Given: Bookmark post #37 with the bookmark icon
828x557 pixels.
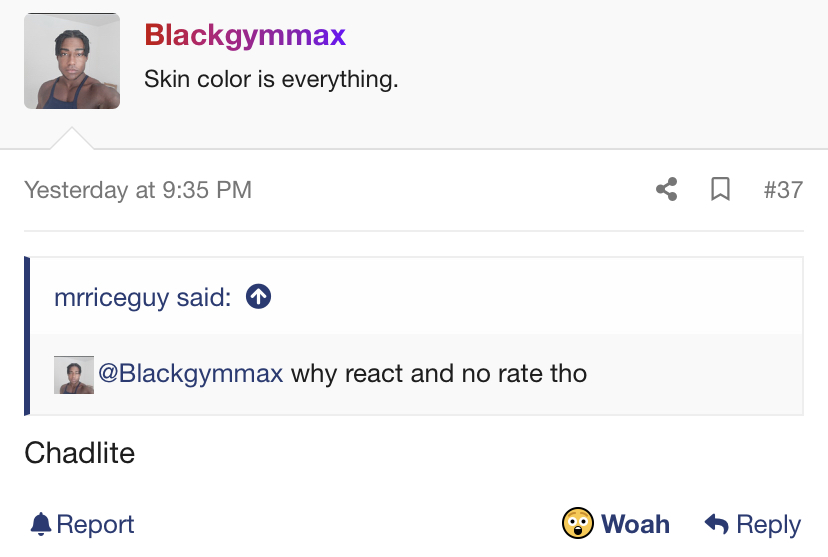Looking at the screenshot, I should tap(720, 189).
